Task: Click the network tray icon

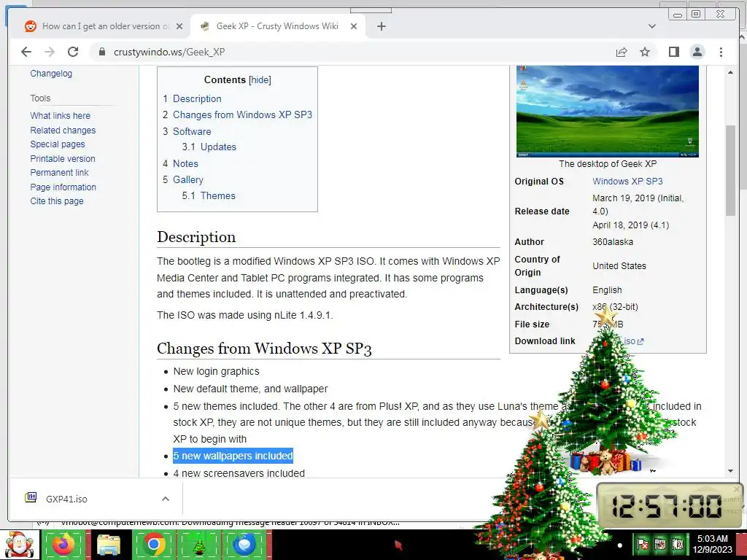Action: (x=660, y=544)
